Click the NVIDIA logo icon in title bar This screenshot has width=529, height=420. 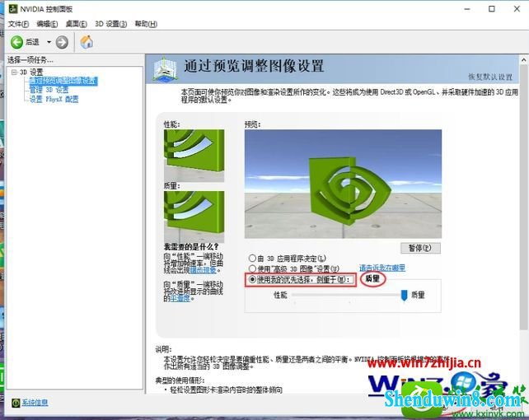coord(13,9)
